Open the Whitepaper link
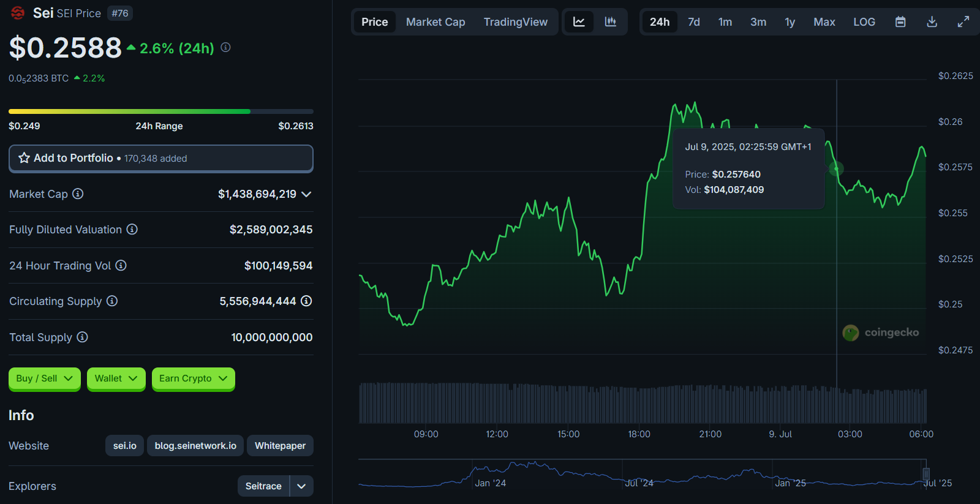Viewport: 980px width, 504px height. click(x=280, y=446)
